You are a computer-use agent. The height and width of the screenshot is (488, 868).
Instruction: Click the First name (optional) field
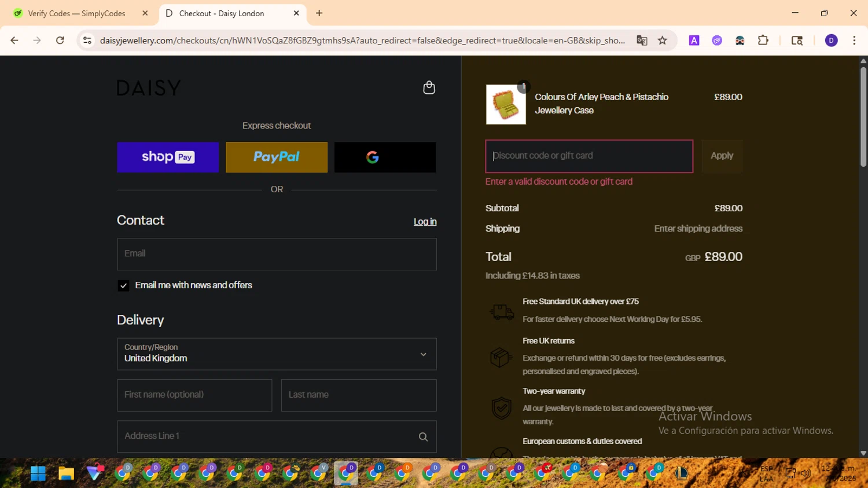pos(194,395)
